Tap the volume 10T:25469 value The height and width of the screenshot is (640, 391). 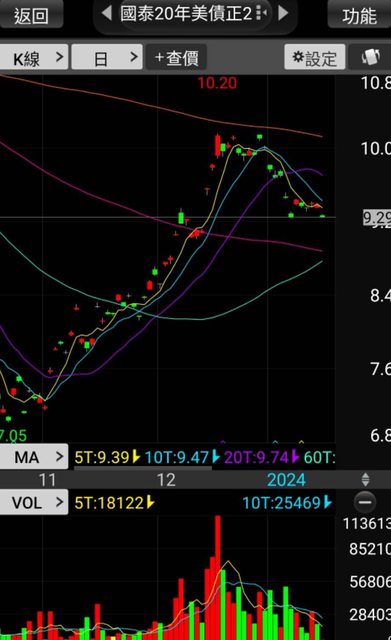(287, 502)
